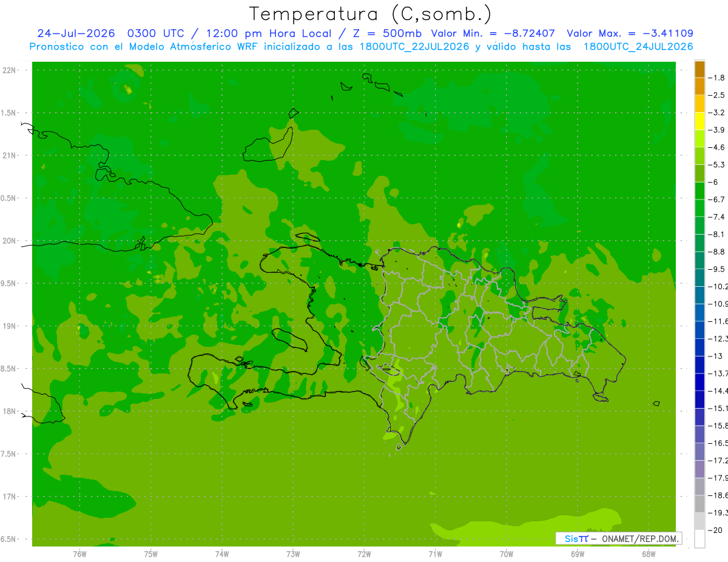728x562 pixels.
Task: Click the -3.9 colorbar label
Action: 716,130
